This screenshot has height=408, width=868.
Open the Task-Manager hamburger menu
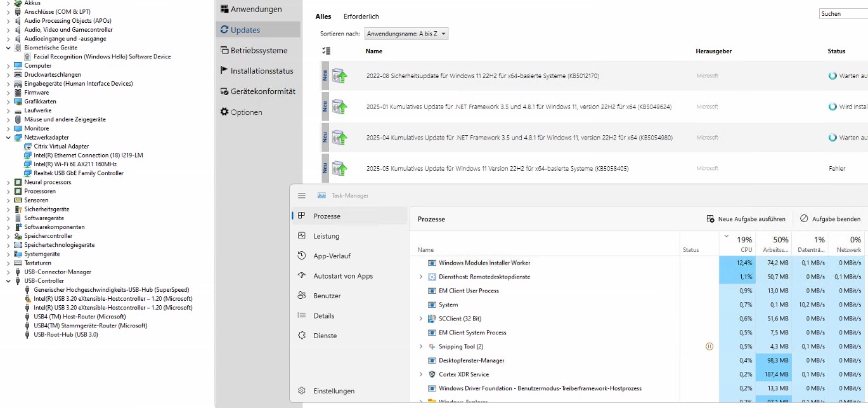tap(302, 195)
